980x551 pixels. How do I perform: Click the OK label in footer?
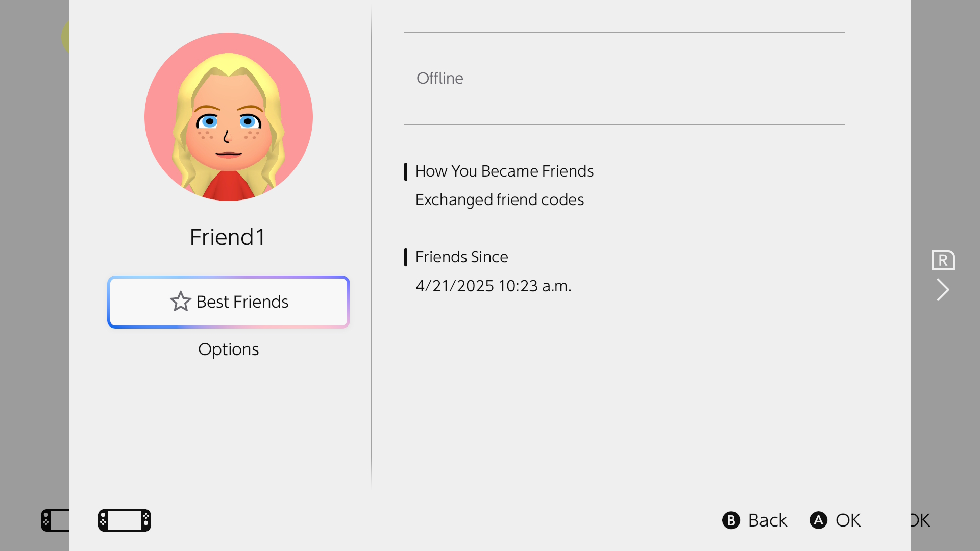pos(848,520)
